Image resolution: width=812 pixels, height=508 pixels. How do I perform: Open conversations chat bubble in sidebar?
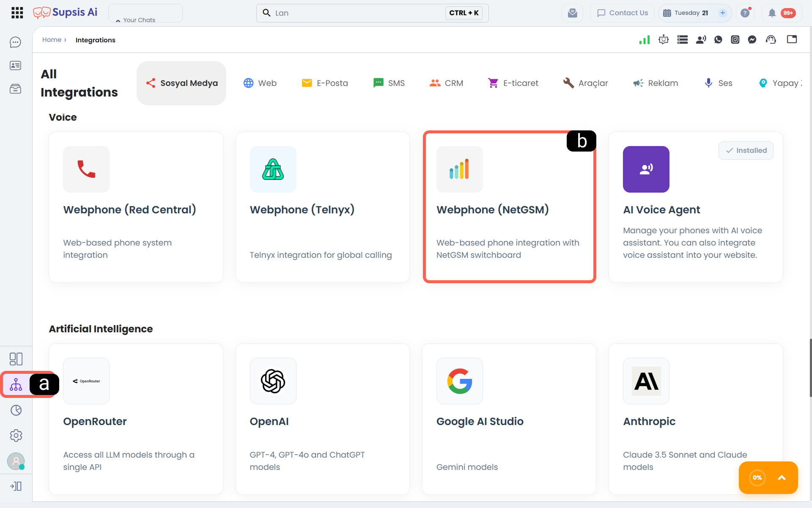tap(16, 42)
